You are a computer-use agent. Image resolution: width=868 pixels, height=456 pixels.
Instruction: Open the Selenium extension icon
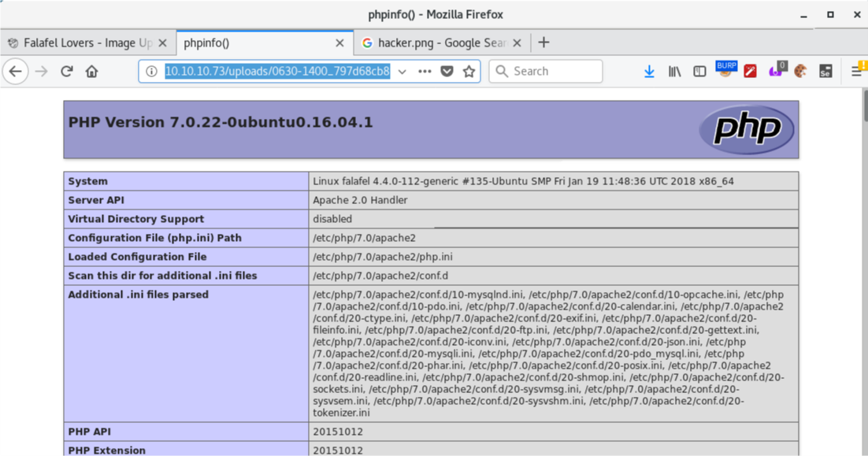pos(825,72)
